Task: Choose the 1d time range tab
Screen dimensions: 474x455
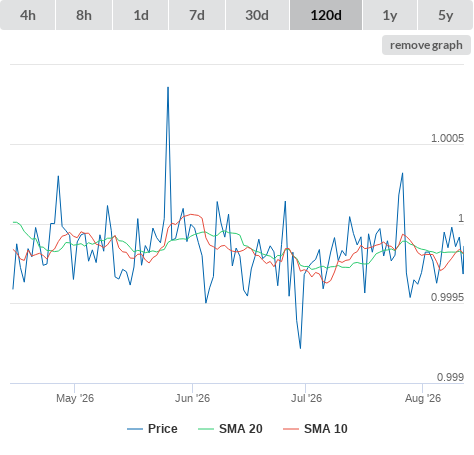Action: coord(141,15)
